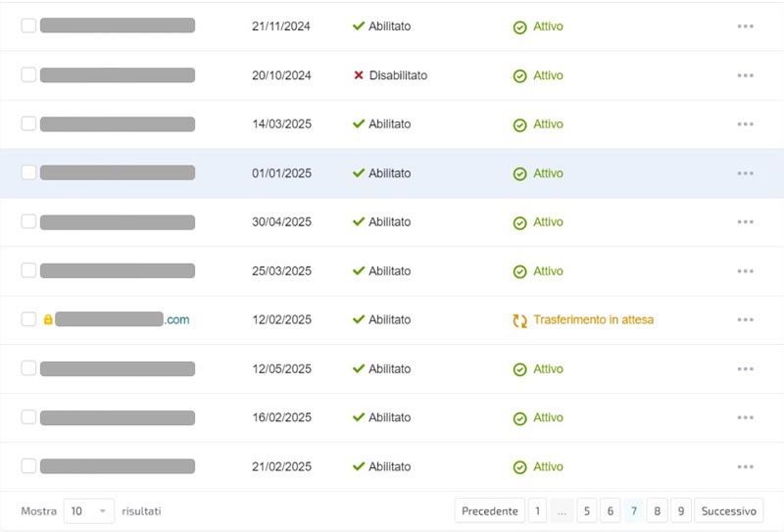Click Attivo status icon in 14/03/2025 row
784x532 pixels.
click(x=519, y=124)
